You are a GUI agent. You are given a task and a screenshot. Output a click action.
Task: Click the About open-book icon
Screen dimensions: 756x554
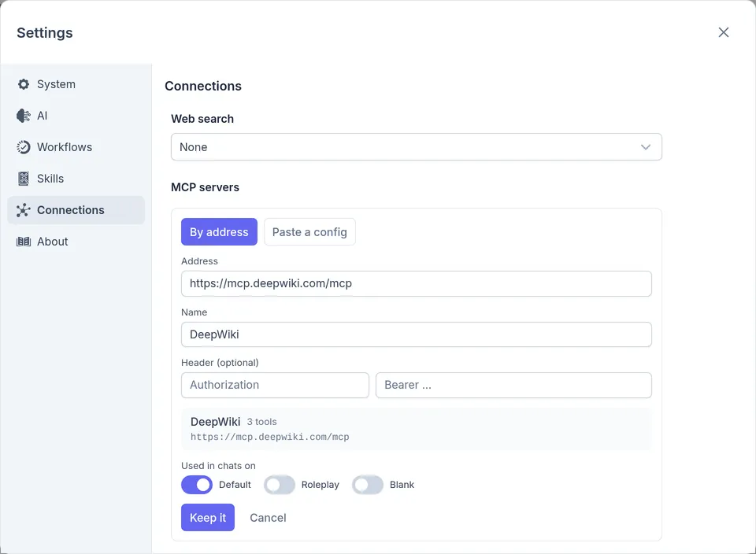click(x=23, y=242)
